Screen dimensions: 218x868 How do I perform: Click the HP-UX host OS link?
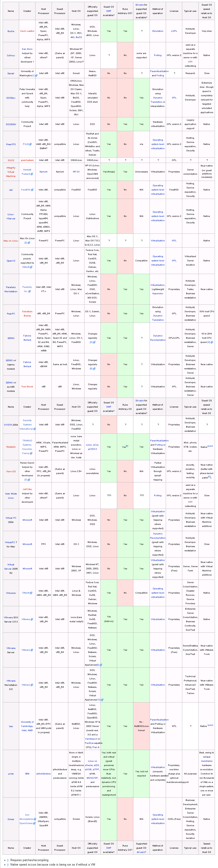coord(76,172)
